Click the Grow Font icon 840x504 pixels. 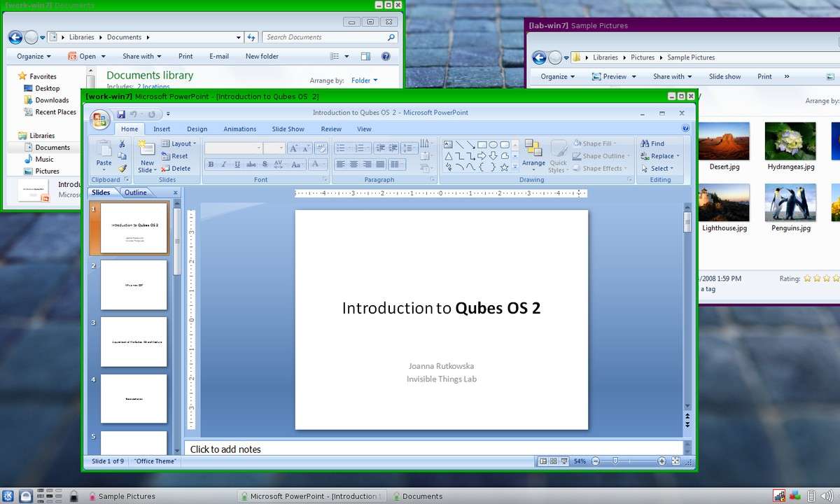[293, 148]
